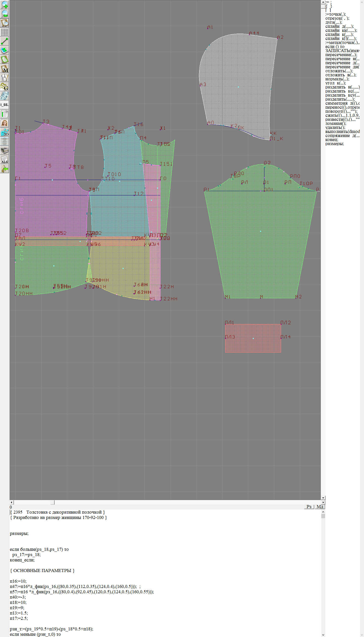Click in code line 'п16:=10;'
The width and height of the screenshot is (364, 637).
18,581
